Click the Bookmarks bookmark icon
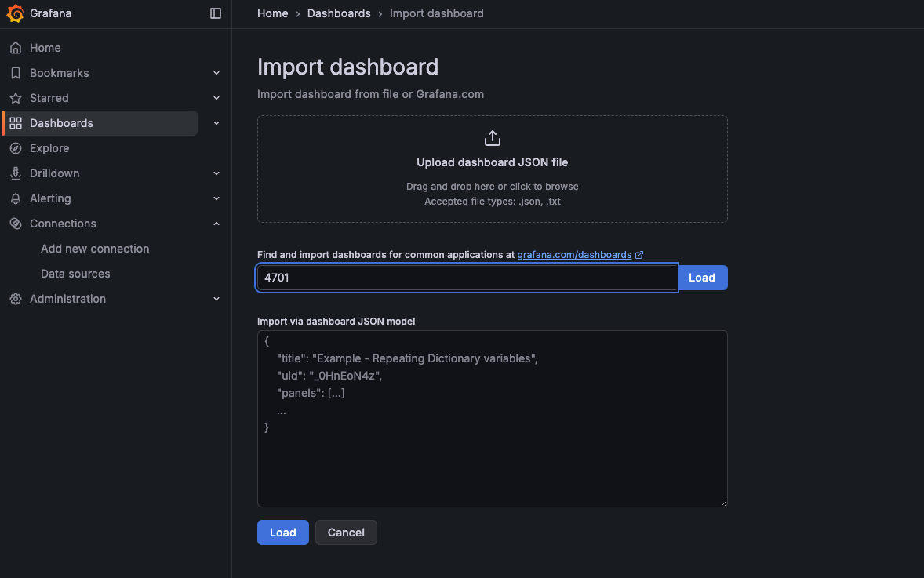The height and width of the screenshot is (578, 924). 16,73
